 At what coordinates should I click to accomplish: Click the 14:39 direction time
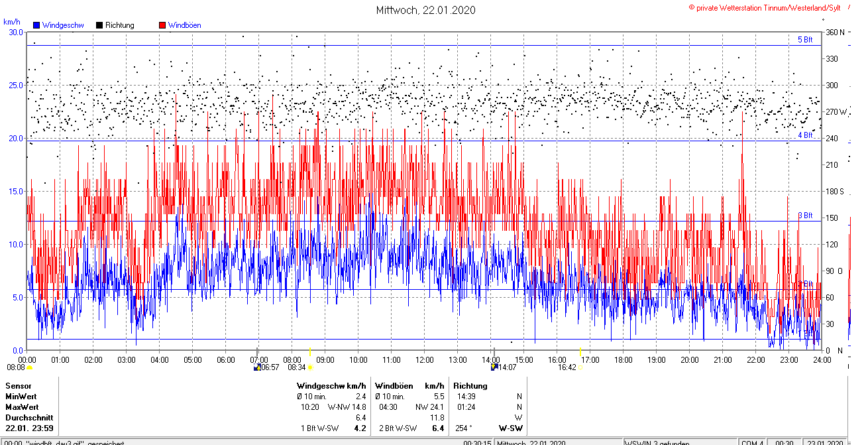(x=466, y=396)
